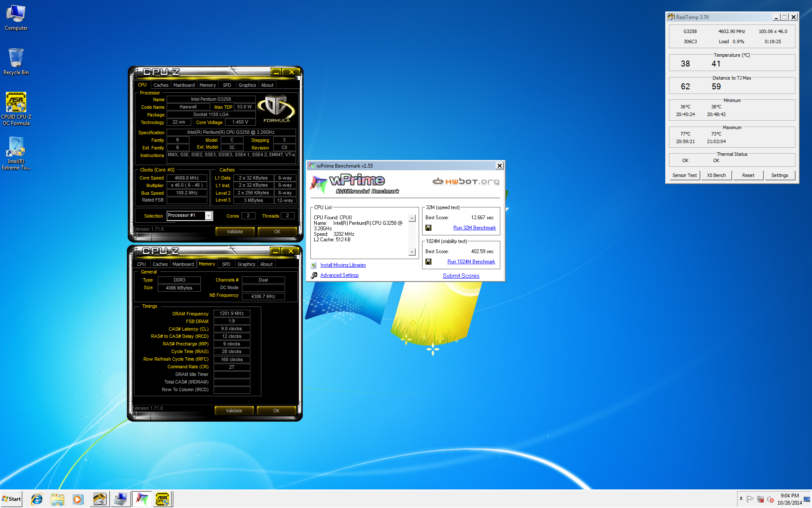Click the HWBOT.org logo in wPrime

466,182
